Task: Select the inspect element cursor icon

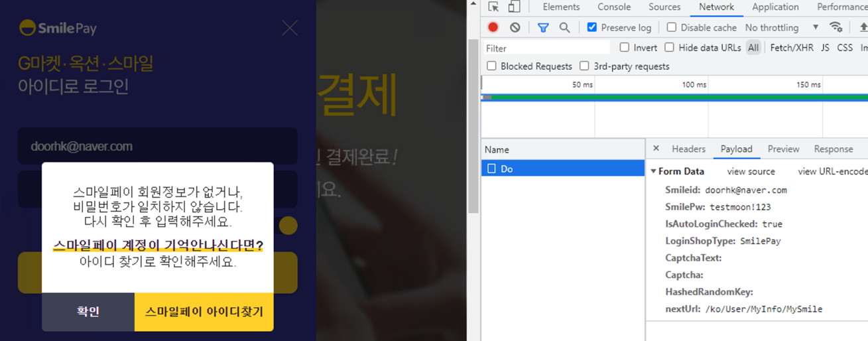Action: click(493, 7)
